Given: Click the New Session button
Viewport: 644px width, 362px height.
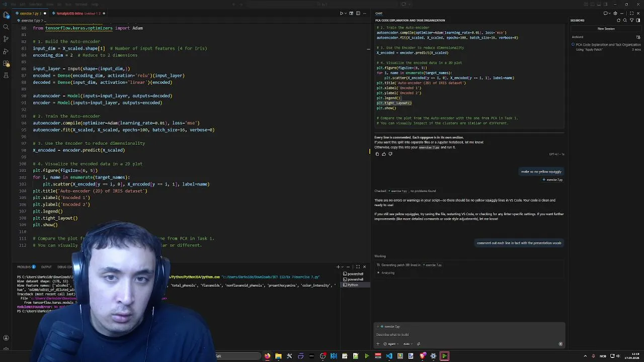Looking at the screenshot, I should [x=606, y=29].
